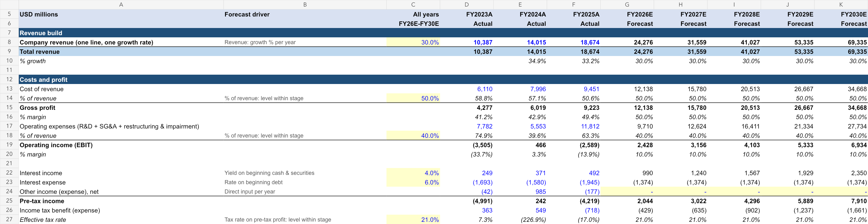Select 'Yield on beginning cash & securities' cell
The width and height of the screenshot is (868, 224).
click(x=305, y=173)
